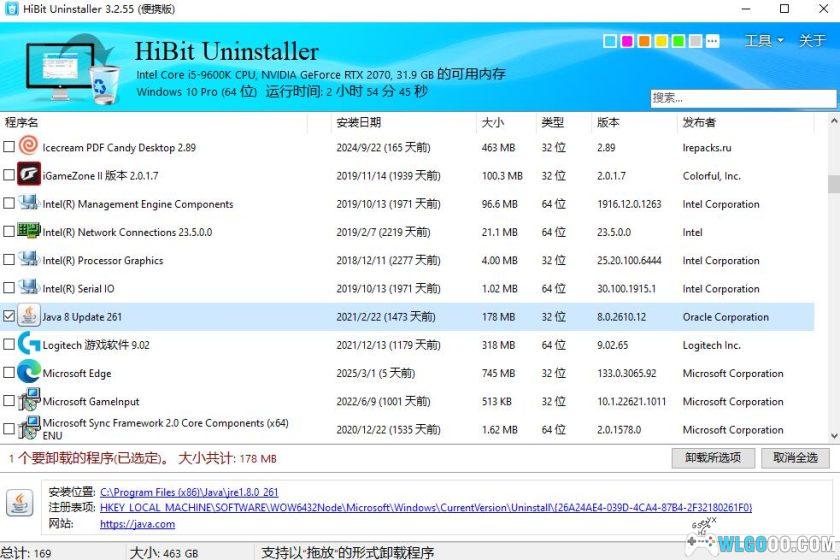The height and width of the screenshot is (560, 840).
Task: Click the 大小: 463 GB status bar entry
Action: click(x=164, y=552)
